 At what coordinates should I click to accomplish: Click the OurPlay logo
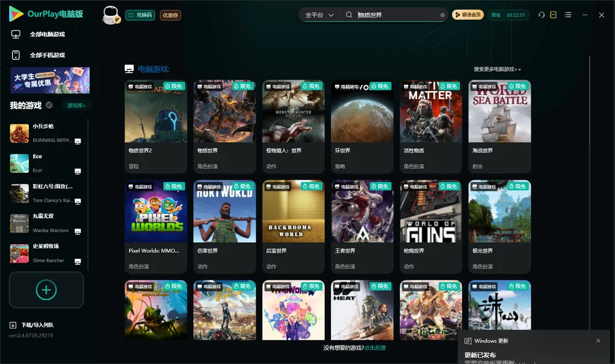(x=46, y=14)
